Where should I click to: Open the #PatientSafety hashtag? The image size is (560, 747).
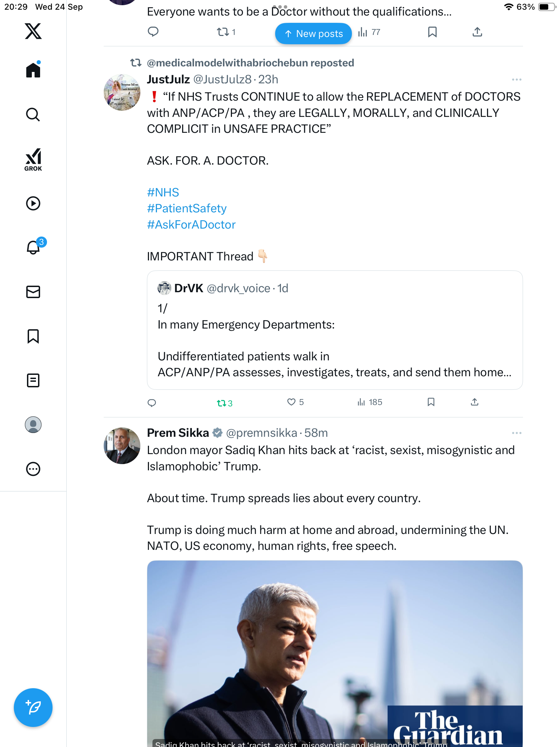(187, 209)
